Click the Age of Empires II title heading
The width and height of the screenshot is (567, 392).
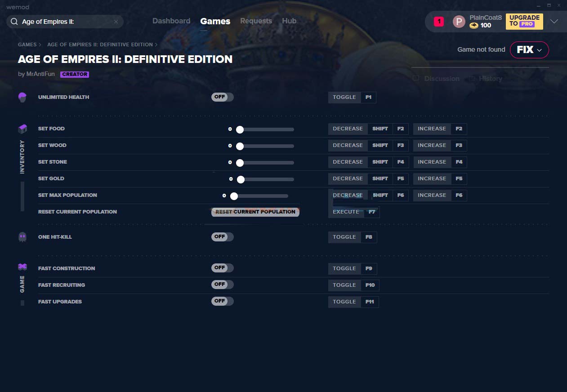click(125, 59)
